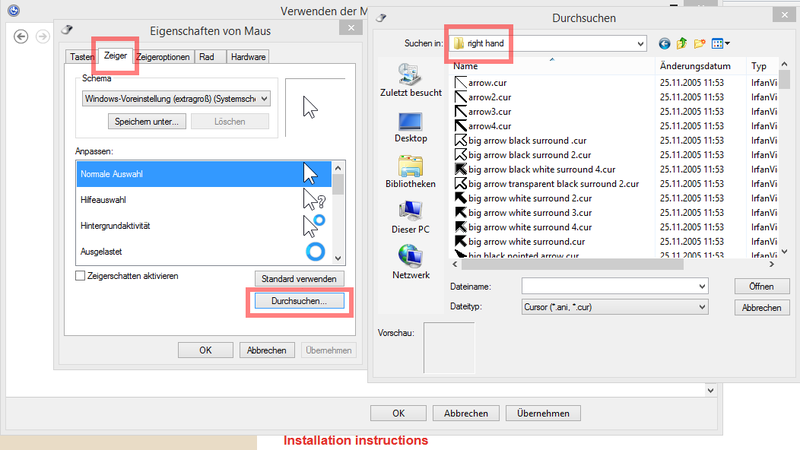Go to Desktop in the places sidebar
800x450 pixels.
click(x=410, y=125)
